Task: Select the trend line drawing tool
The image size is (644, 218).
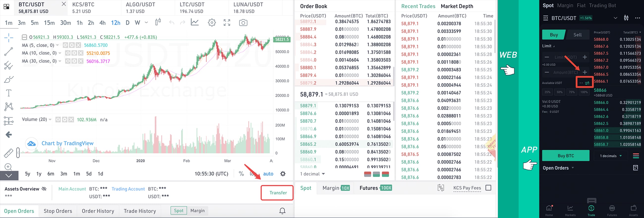Action: click(8, 52)
